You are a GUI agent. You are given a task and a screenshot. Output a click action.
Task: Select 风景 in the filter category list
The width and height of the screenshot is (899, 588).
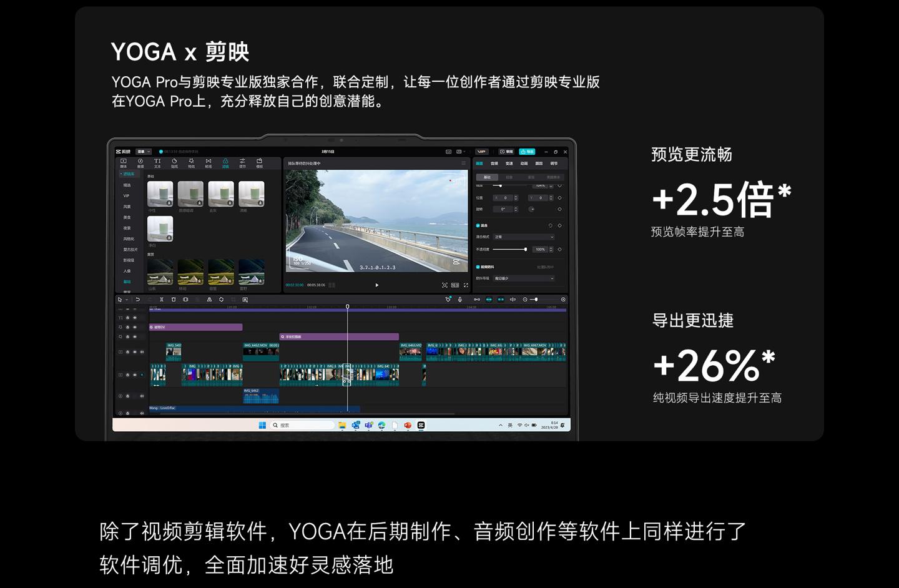(127, 207)
